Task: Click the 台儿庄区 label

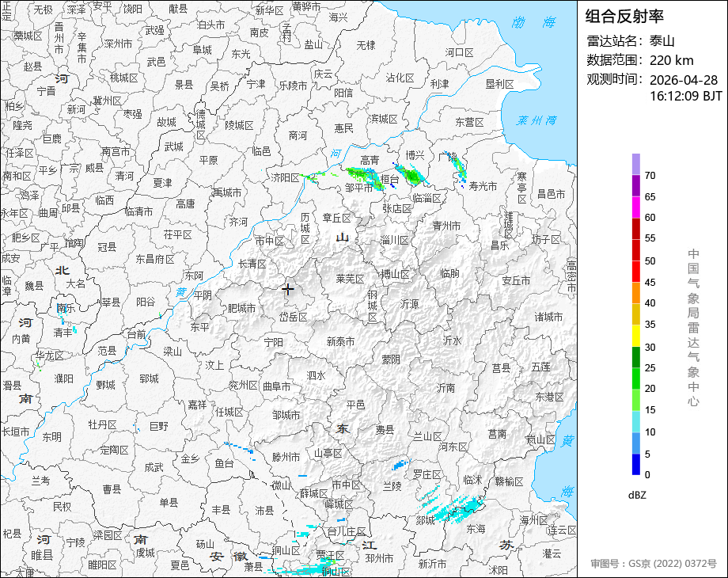Action: point(347,531)
